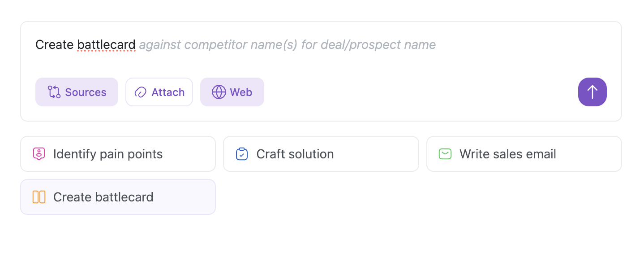644x253 pixels.
Task: Click the orange Create battlecard columns icon
Action: (39, 197)
